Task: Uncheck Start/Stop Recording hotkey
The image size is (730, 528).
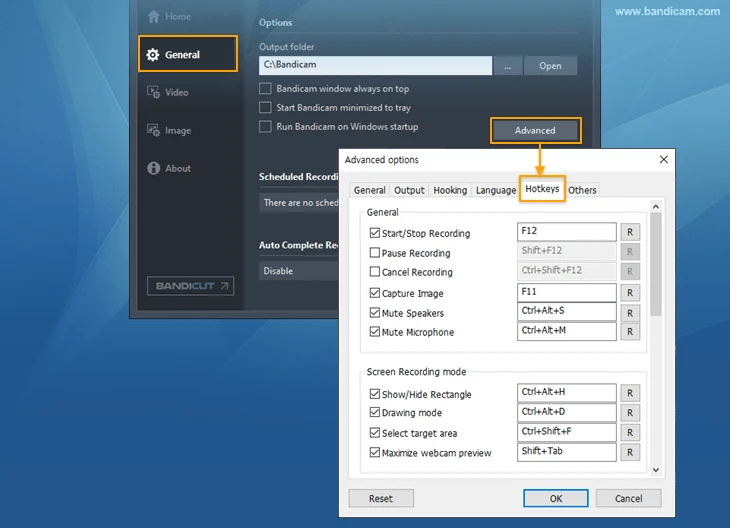Action: (x=375, y=233)
